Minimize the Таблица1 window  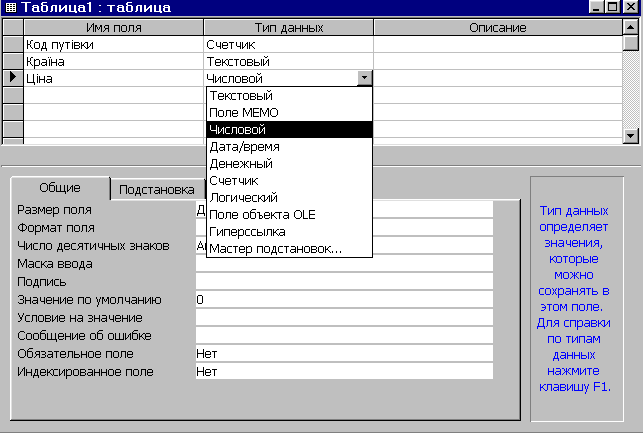pos(596,7)
